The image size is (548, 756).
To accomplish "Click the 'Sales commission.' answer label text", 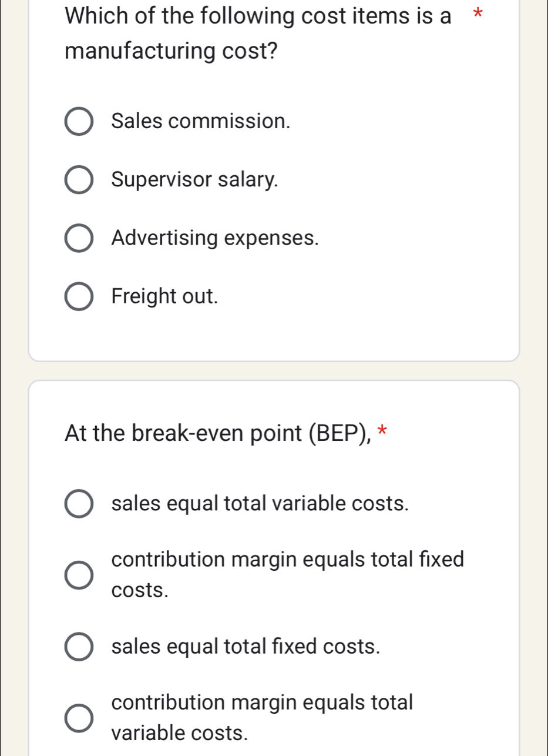I will pos(201,122).
